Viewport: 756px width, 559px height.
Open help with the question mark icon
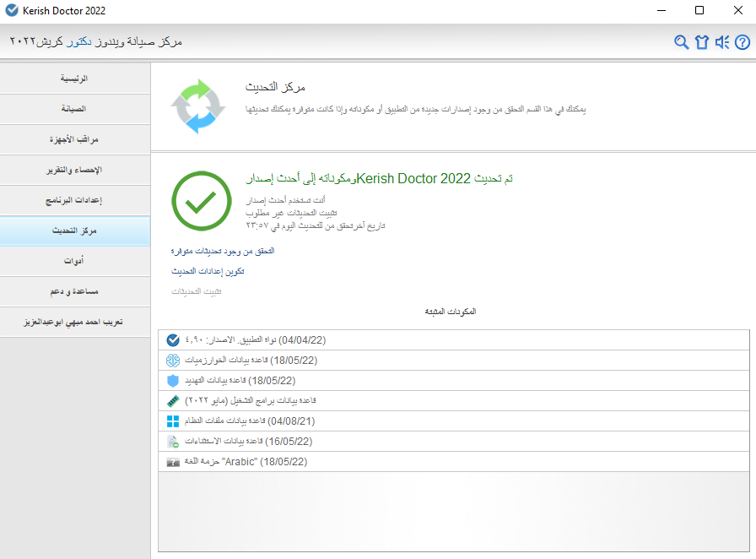(x=742, y=42)
